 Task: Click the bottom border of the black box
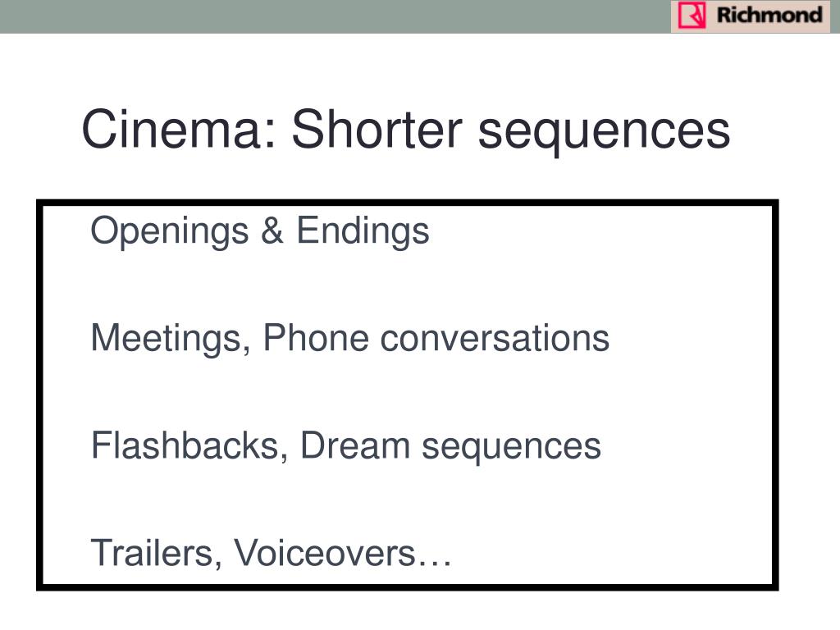click(407, 587)
